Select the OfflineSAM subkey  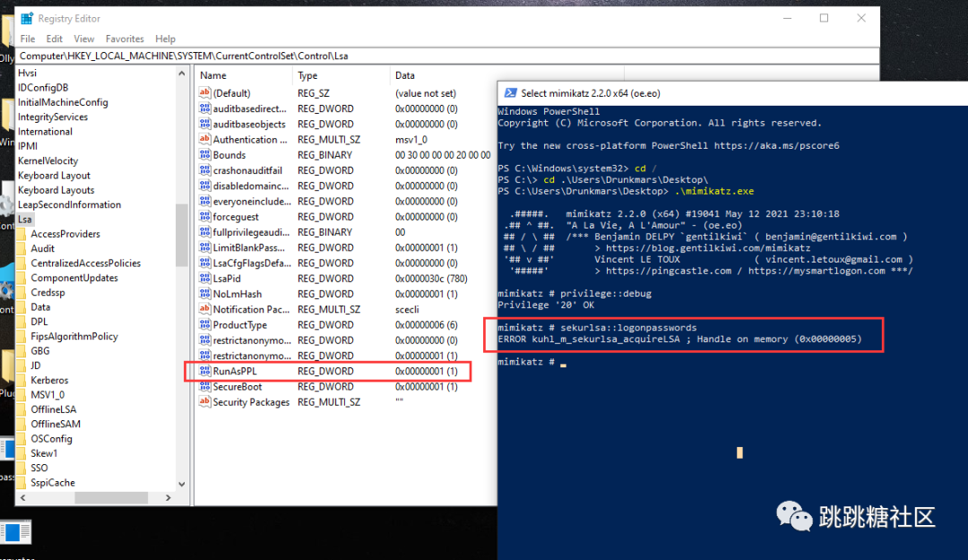click(x=56, y=424)
